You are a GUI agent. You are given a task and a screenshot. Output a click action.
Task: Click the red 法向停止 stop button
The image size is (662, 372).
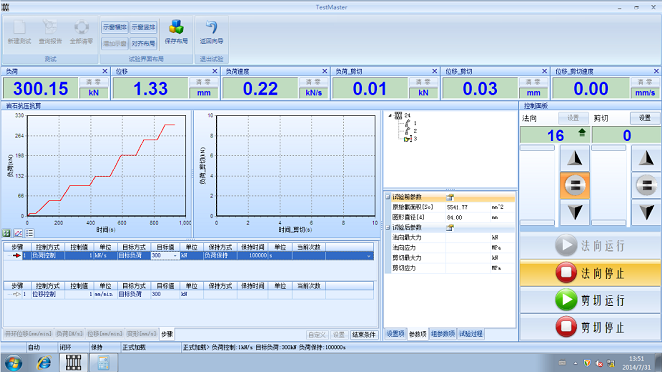coord(566,273)
